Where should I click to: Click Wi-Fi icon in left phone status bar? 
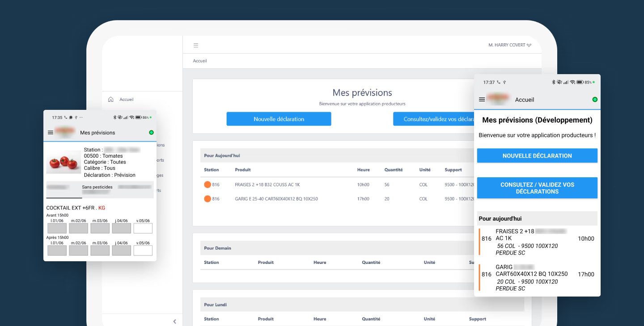click(132, 117)
